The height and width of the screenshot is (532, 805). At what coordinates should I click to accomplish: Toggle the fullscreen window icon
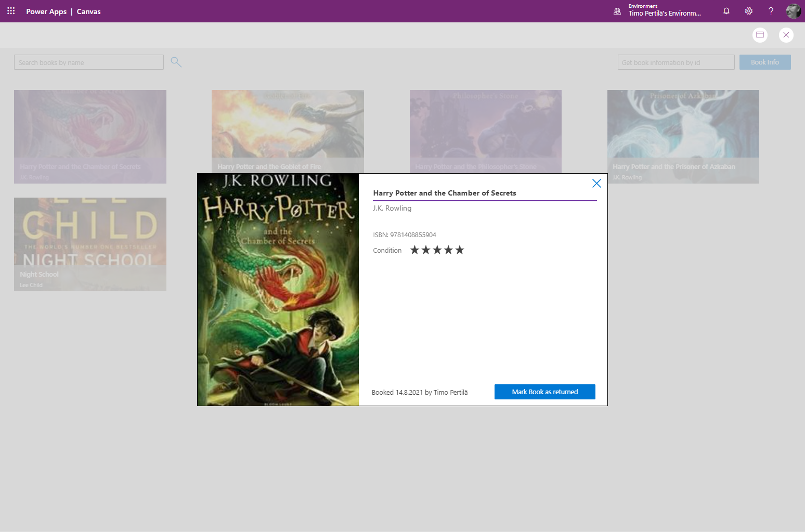[760, 35]
